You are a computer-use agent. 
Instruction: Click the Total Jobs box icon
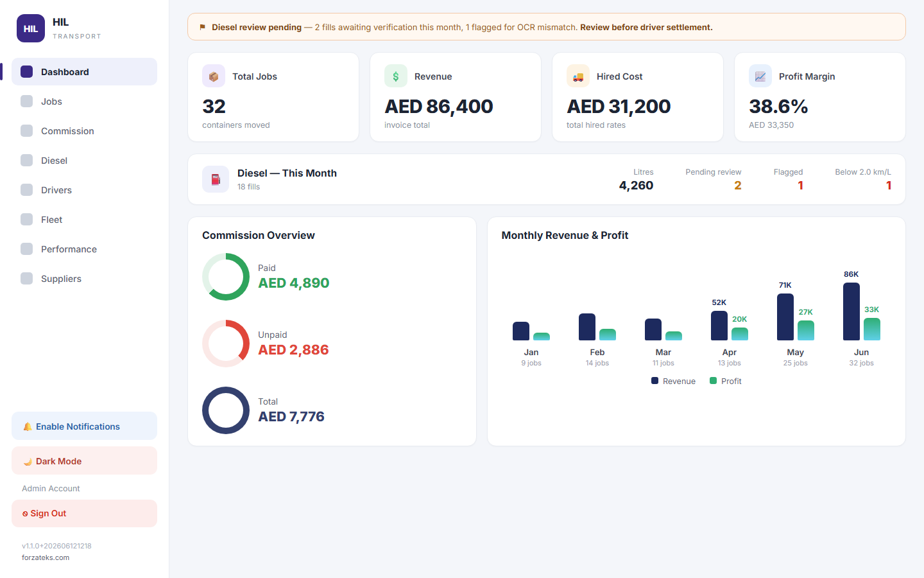[214, 76]
